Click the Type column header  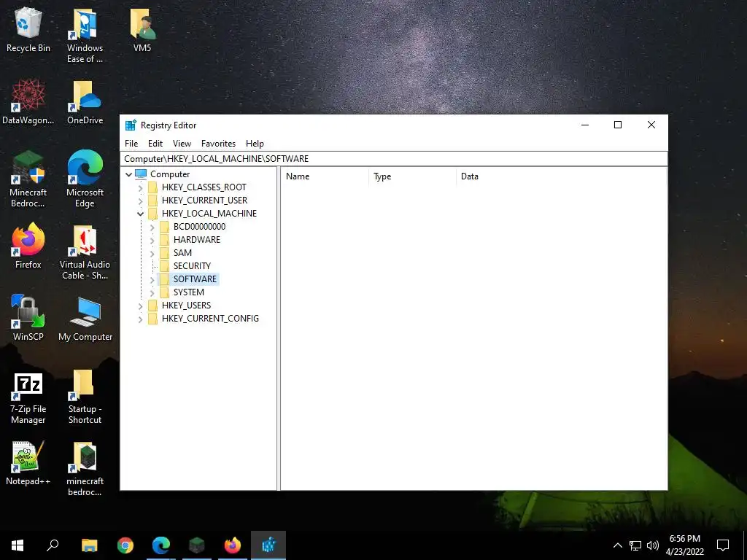[x=412, y=176]
